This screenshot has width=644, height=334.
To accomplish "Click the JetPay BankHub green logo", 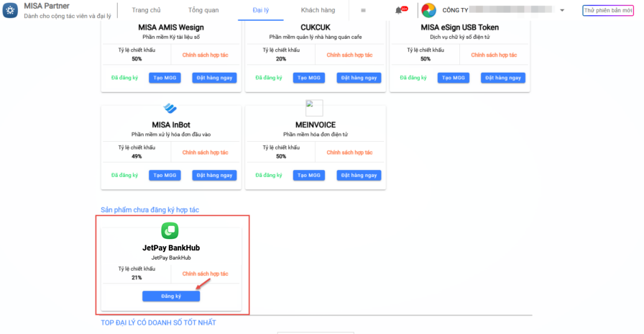I will click(x=170, y=231).
